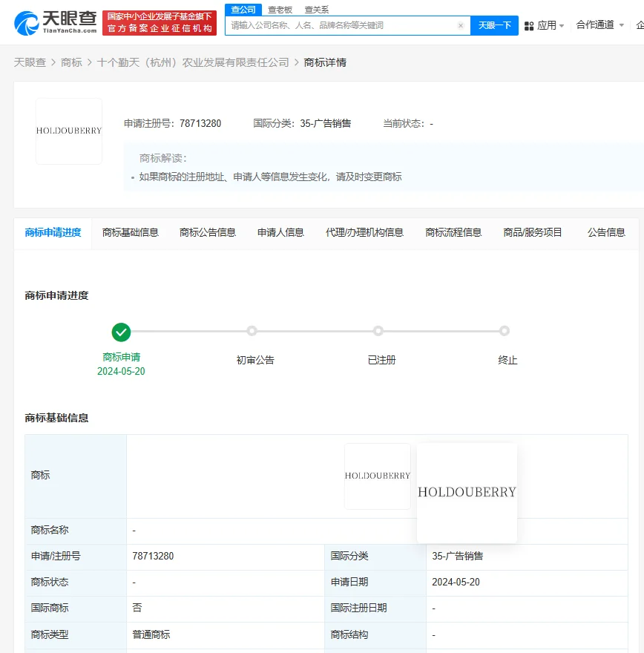
Task: Click the 已注册 progress node
Action: point(378,331)
